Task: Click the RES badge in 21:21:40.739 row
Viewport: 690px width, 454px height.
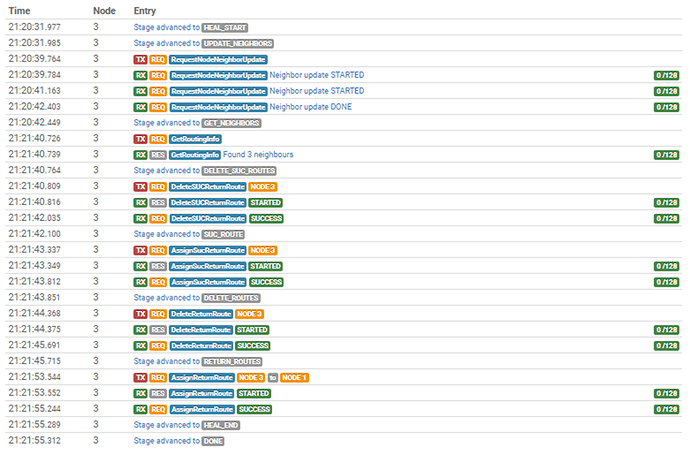Action: [158, 155]
